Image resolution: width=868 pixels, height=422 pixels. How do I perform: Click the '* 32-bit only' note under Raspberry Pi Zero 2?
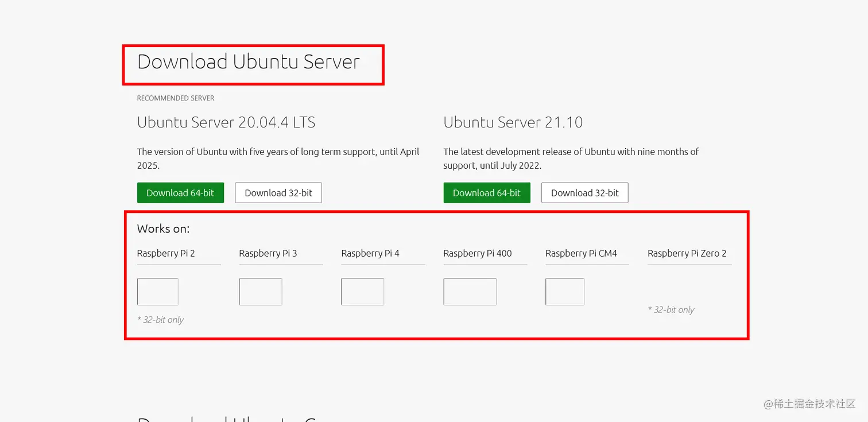pos(671,310)
